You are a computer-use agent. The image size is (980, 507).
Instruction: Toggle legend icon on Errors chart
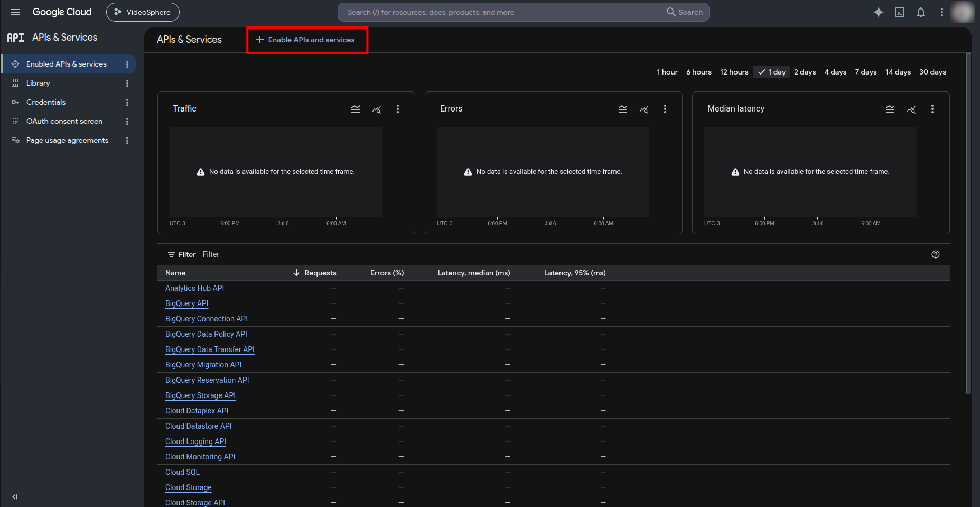point(623,109)
